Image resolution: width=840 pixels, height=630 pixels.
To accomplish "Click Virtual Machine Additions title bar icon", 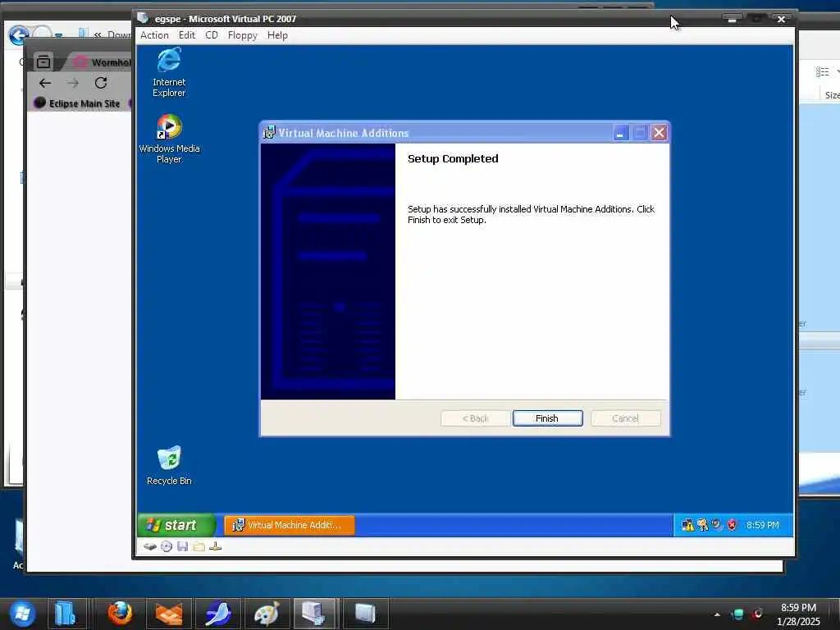I will (x=269, y=132).
